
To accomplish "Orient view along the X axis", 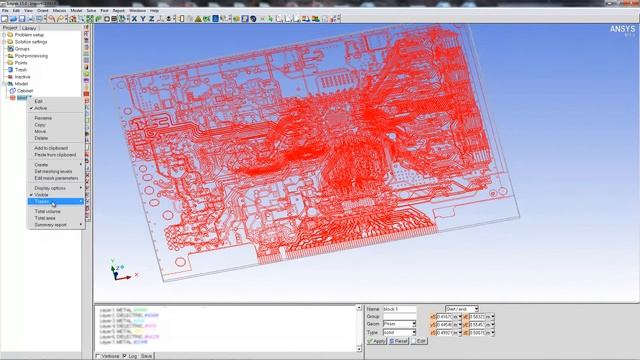I will [134, 19].
